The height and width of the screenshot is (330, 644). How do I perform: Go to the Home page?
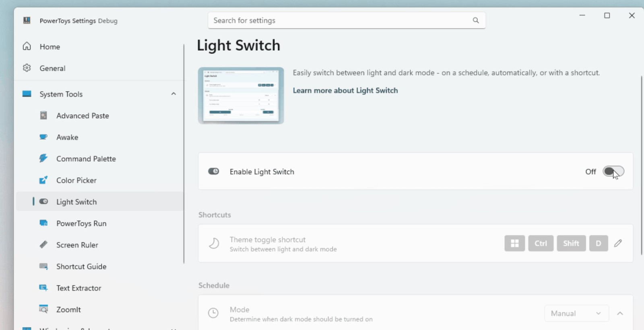tap(50, 47)
